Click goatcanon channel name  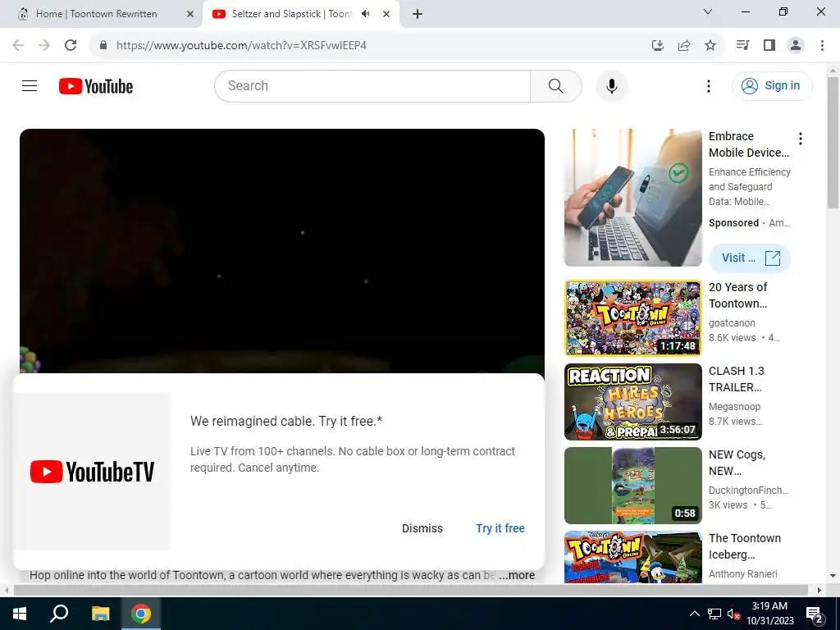732,323
